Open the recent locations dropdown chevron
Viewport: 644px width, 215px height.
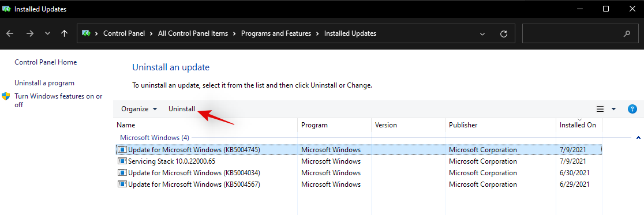[x=48, y=33]
